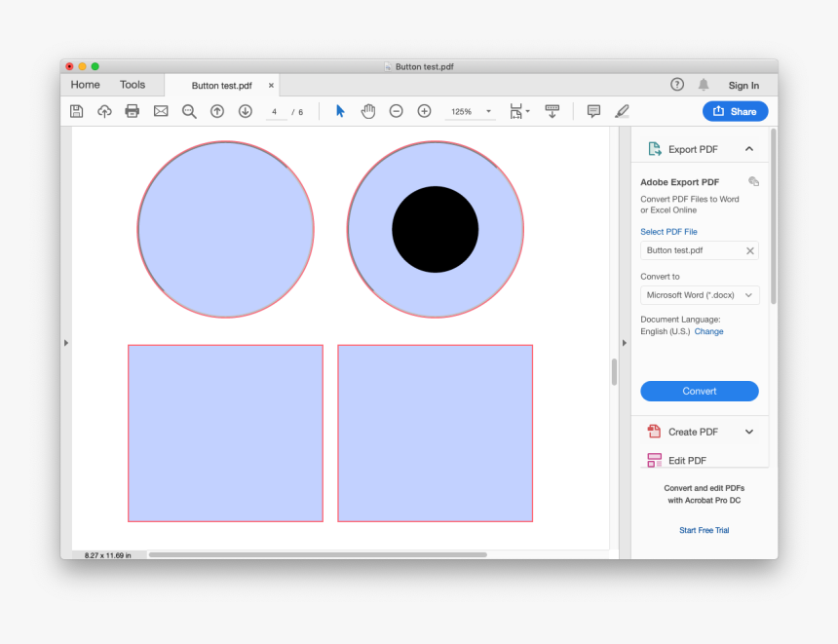Open the find text magnifier icon

[189, 111]
